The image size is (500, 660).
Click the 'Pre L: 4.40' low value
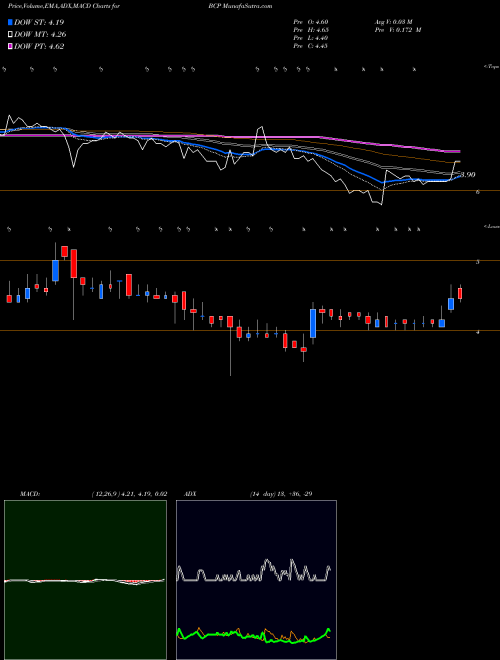click(x=311, y=38)
